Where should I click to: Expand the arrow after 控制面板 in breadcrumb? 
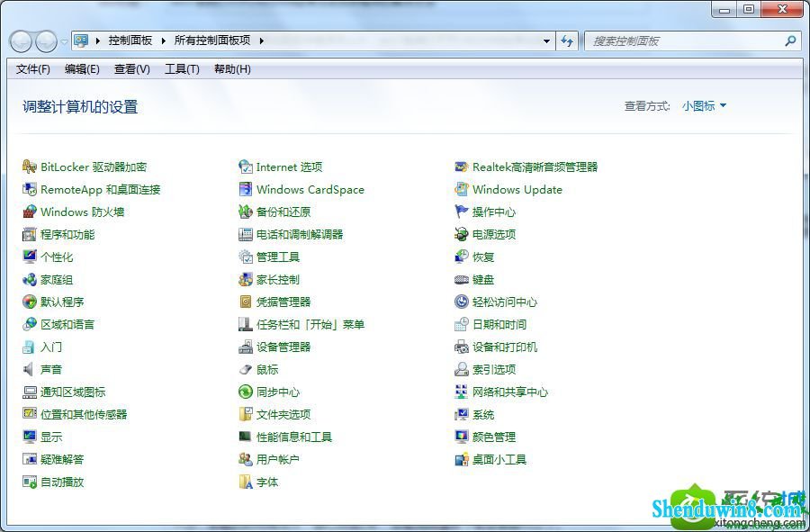(x=163, y=41)
